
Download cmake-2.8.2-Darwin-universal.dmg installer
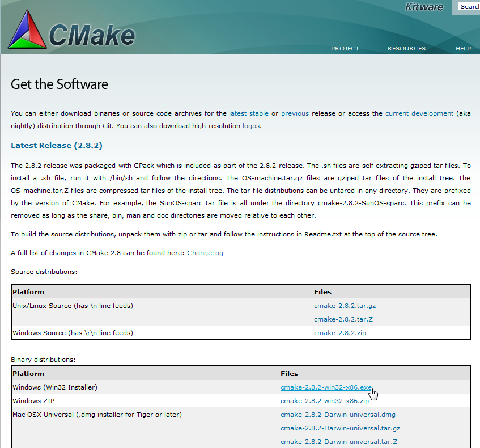[338, 415]
